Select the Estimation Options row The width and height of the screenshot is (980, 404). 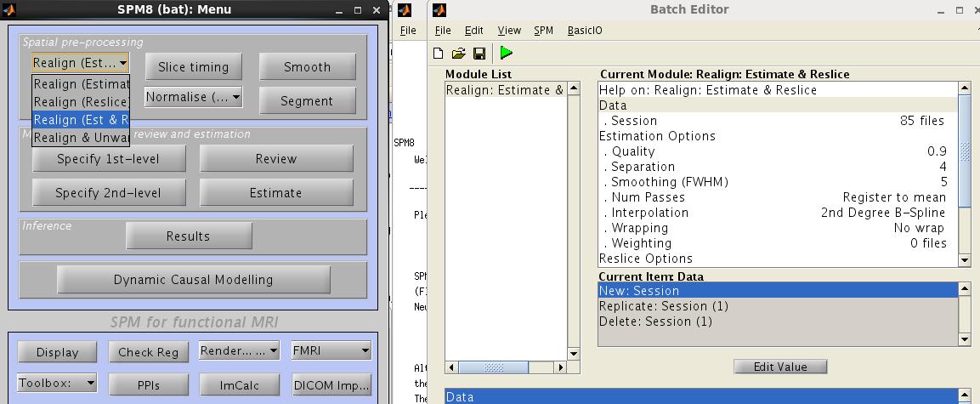(778, 136)
